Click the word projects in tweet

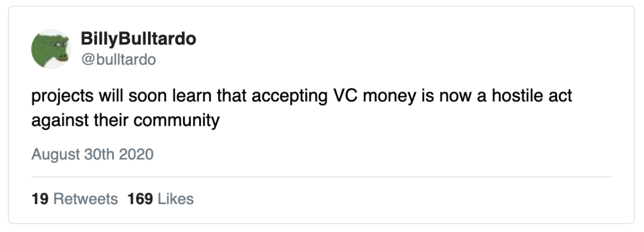pyautogui.click(x=63, y=97)
